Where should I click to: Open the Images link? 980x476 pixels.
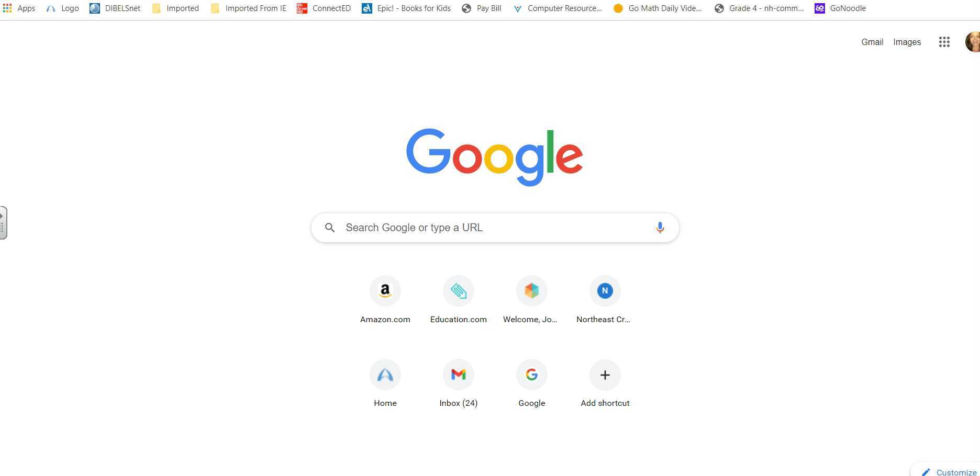click(907, 42)
